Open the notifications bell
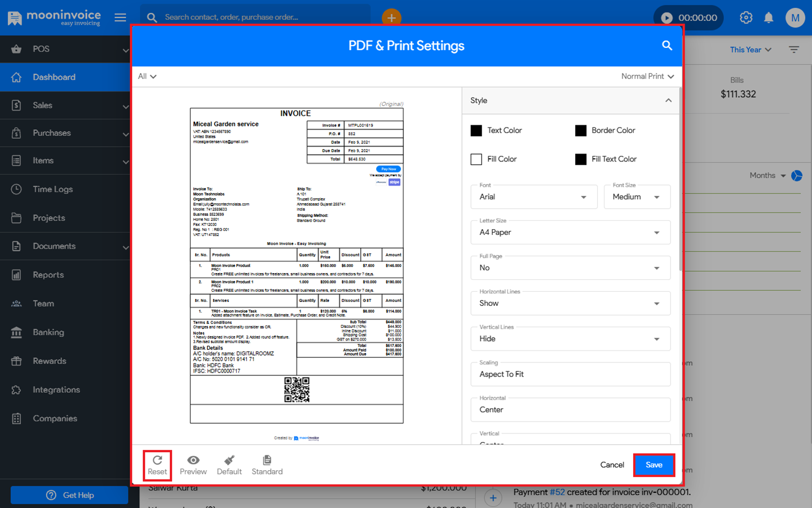 click(x=769, y=17)
